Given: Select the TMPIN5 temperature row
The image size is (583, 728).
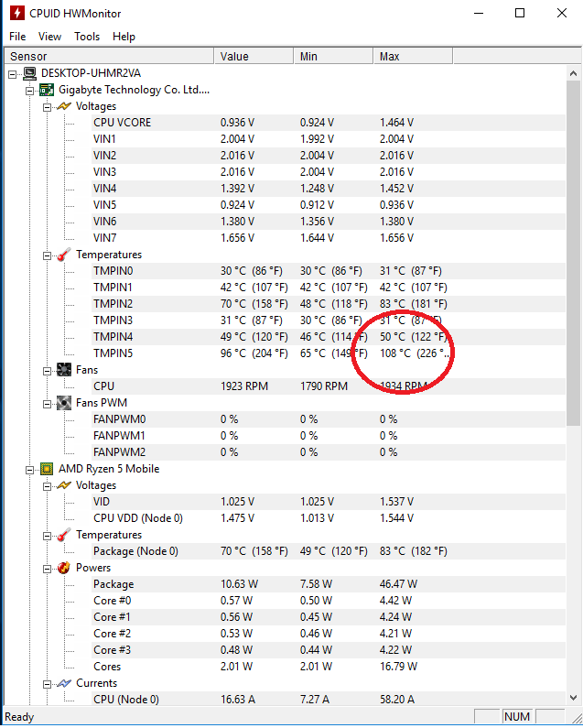Looking at the screenshot, I should point(329,353).
